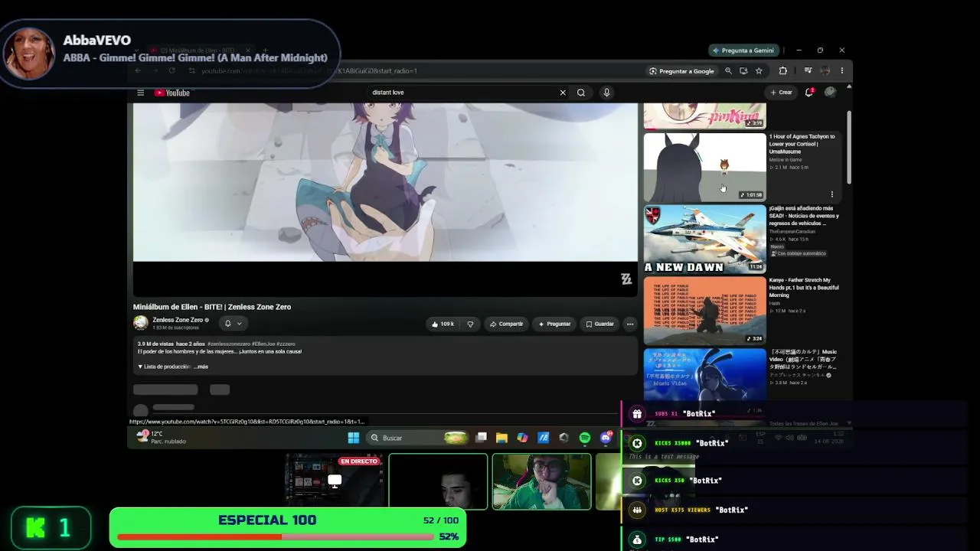Image resolution: width=980 pixels, height=551 pixels.
Task: Dislike the Ellen BITE! video
Action: click(x=470, y=324)
